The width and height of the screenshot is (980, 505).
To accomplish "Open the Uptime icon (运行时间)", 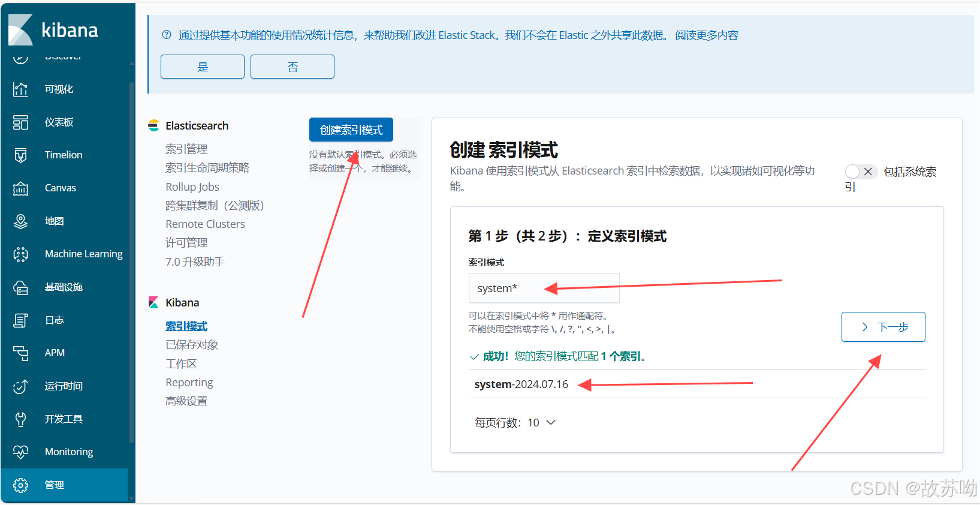I will coord(20,386).
